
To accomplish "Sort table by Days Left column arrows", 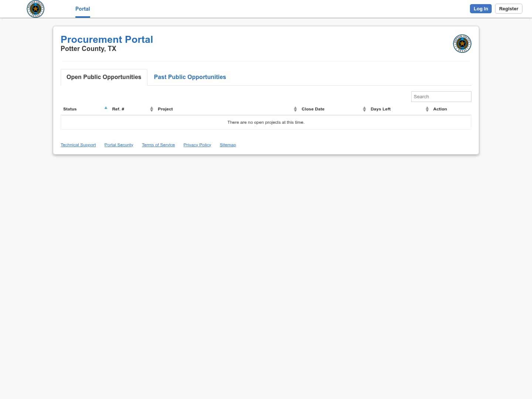I will [x=427, y=109].
